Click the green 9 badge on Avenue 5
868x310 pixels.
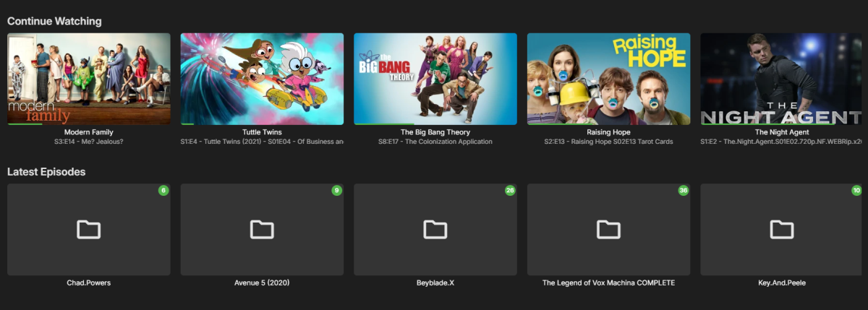pos(336,190)
